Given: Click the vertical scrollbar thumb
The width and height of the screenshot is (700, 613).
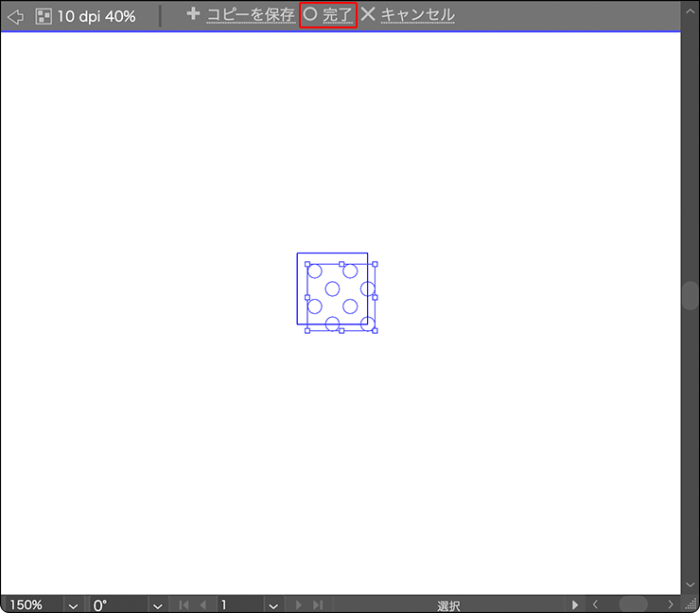Looking at the screenshot, I should tap(691, 295).
